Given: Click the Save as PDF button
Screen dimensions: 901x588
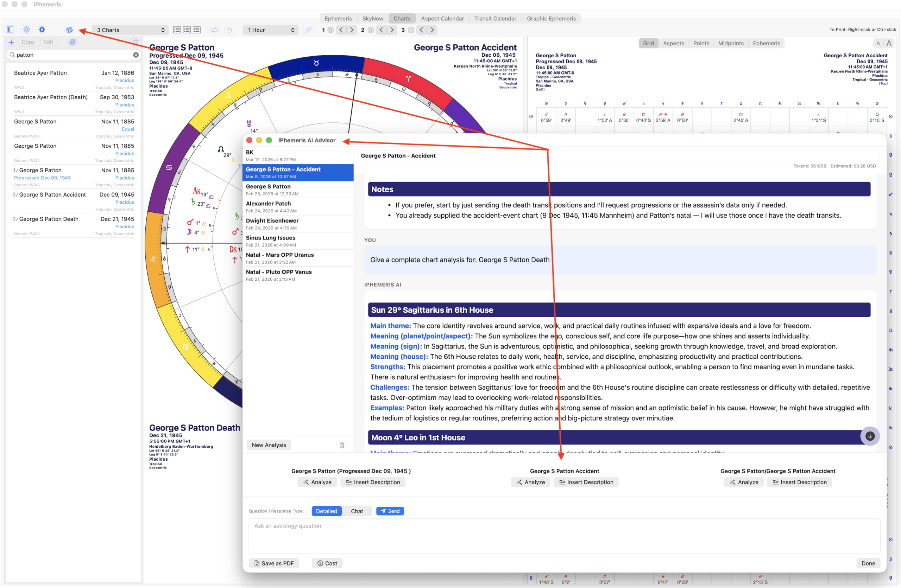Looking at the screenshot, I should (x=274, y=563).
